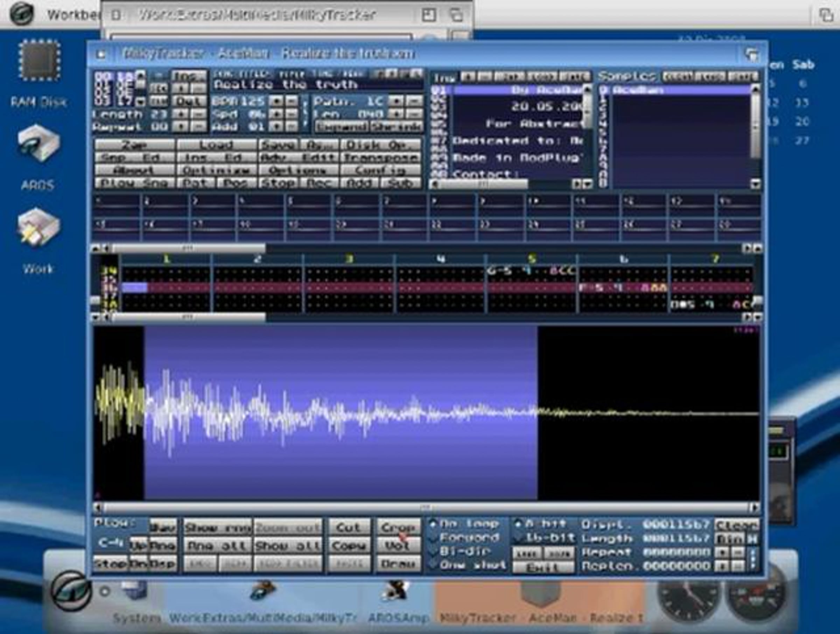Viewport: 840px width, 634px height.
Task: Decrease the pattern Len value with minus
Action: click(x=414, y=114)
